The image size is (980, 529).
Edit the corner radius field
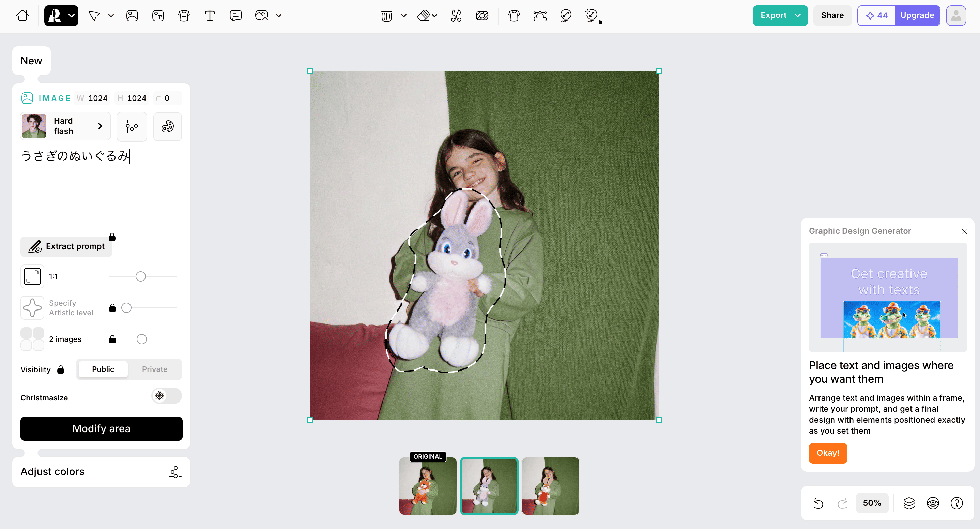(167, 98)
